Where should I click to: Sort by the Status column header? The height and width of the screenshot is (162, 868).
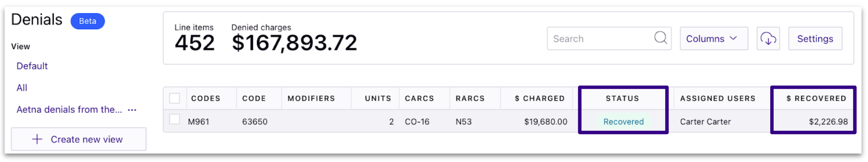623,98
